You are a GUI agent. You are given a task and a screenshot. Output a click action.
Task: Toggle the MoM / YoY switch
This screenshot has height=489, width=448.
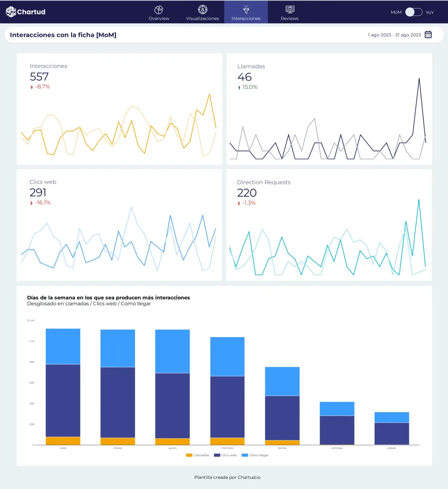point(414,12)
